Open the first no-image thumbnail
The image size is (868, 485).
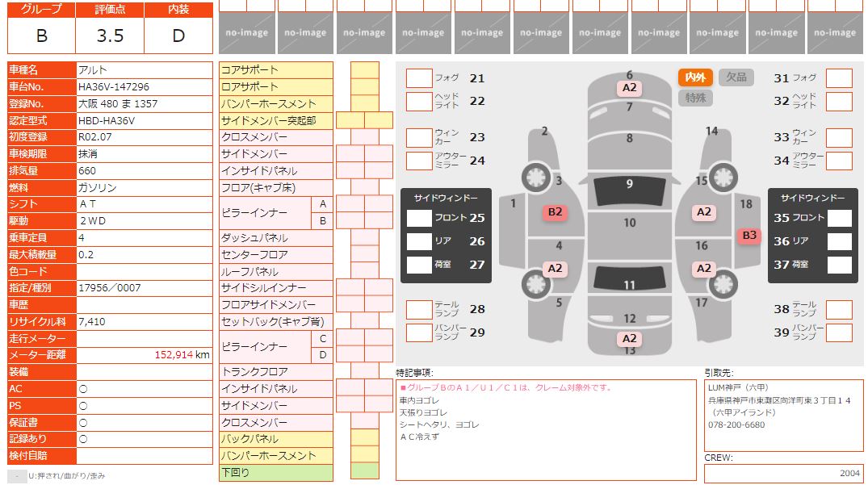pyautogui.click(x=246, y=33)
